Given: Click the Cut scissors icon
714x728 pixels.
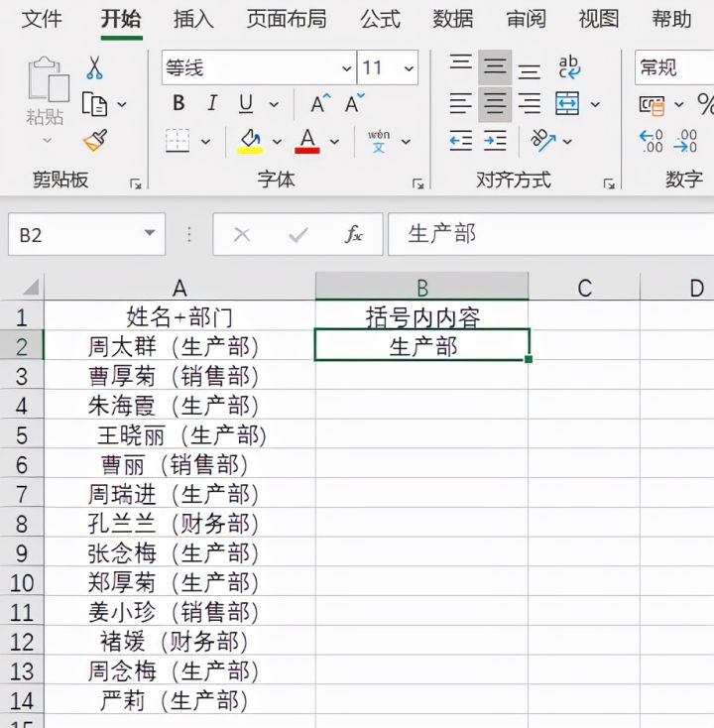Looking at the screenshot, I should (95, 67).
